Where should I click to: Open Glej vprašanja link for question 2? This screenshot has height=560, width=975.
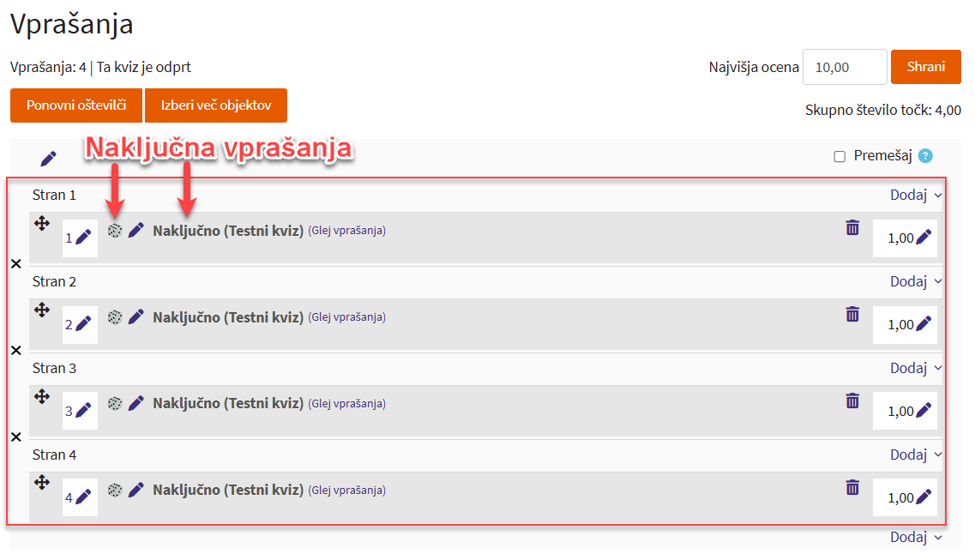[x=347, y=317]
